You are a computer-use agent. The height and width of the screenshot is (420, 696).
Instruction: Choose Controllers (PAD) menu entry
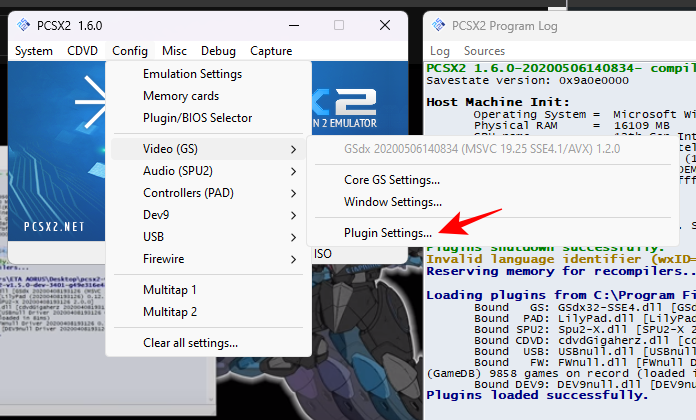click(x=208, y=193)
